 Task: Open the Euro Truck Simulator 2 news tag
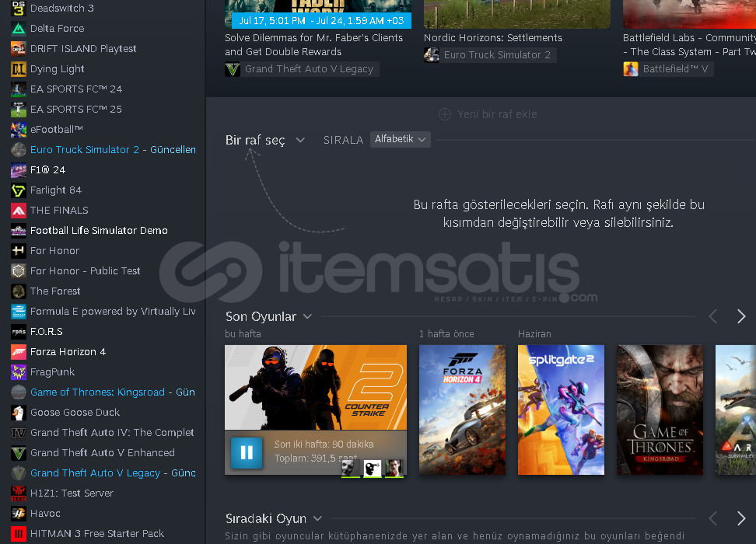coord(490,55)
